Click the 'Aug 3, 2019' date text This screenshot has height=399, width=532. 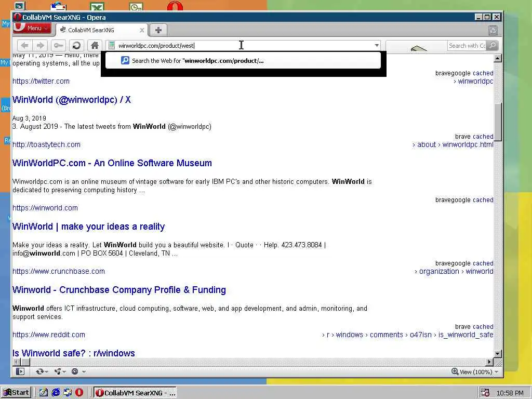(29, 118)
